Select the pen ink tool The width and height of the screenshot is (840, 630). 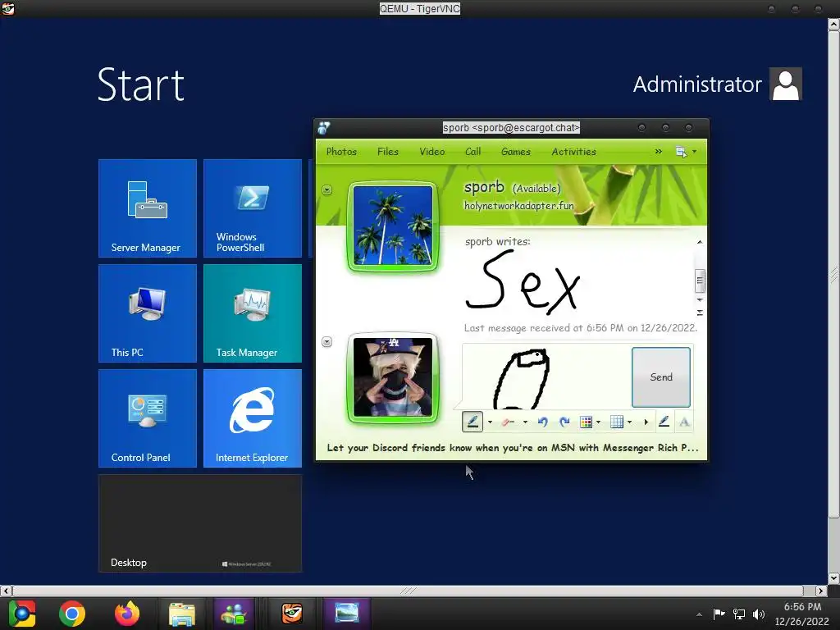coord(472,422)
